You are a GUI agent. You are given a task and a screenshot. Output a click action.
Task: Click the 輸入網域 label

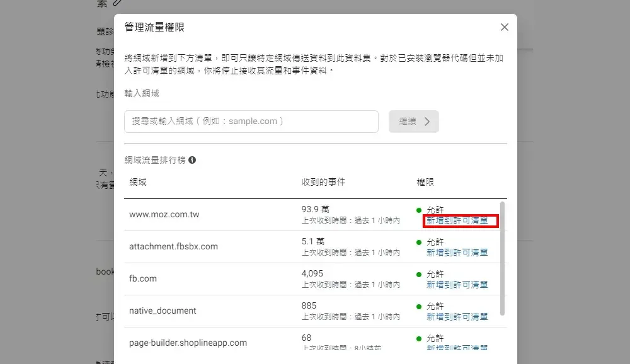141,94
